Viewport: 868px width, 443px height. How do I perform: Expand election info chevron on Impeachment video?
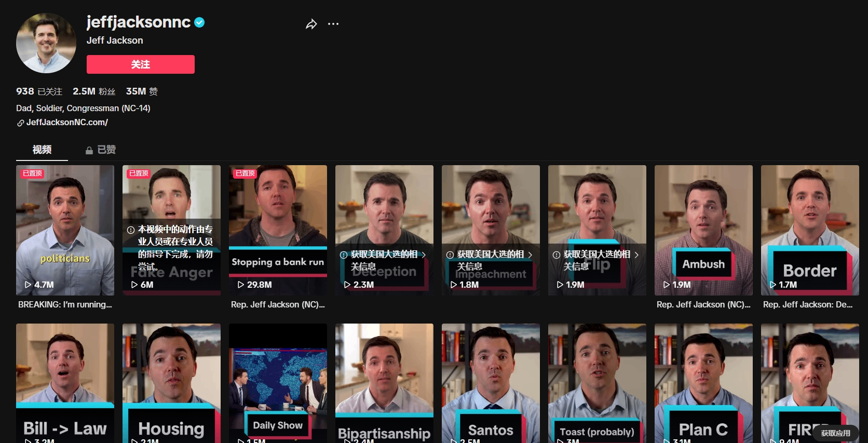530,255
